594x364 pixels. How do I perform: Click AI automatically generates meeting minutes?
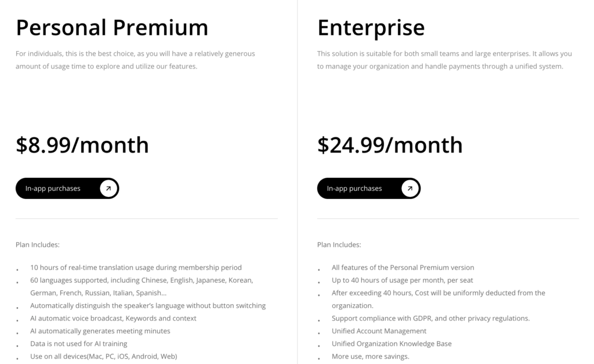click(x=100, y=331)
